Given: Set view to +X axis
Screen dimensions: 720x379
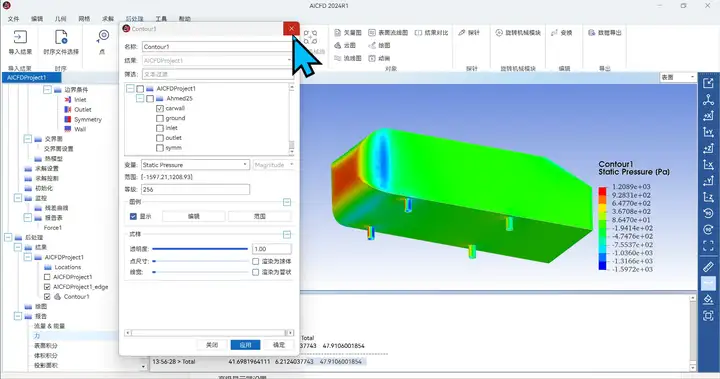Looking at the screenshot, I should coord(708,116).
